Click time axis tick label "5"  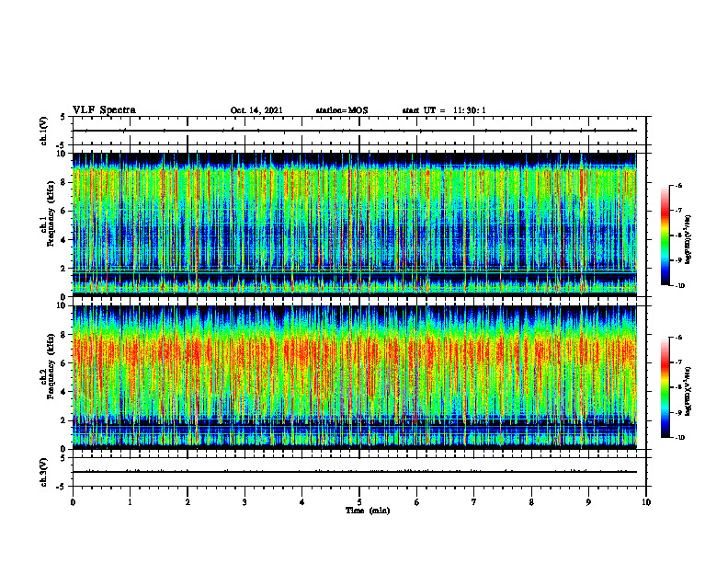tap(359, 502)
